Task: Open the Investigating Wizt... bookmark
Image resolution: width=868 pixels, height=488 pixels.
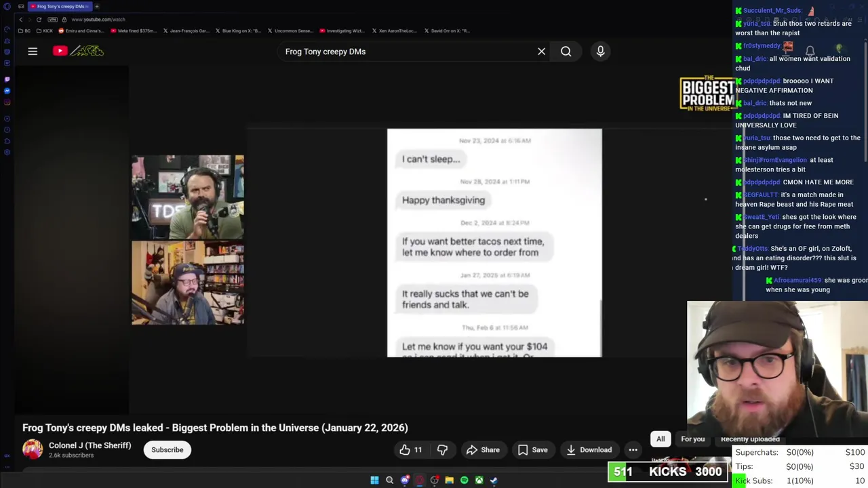Action: click(342, 30)
